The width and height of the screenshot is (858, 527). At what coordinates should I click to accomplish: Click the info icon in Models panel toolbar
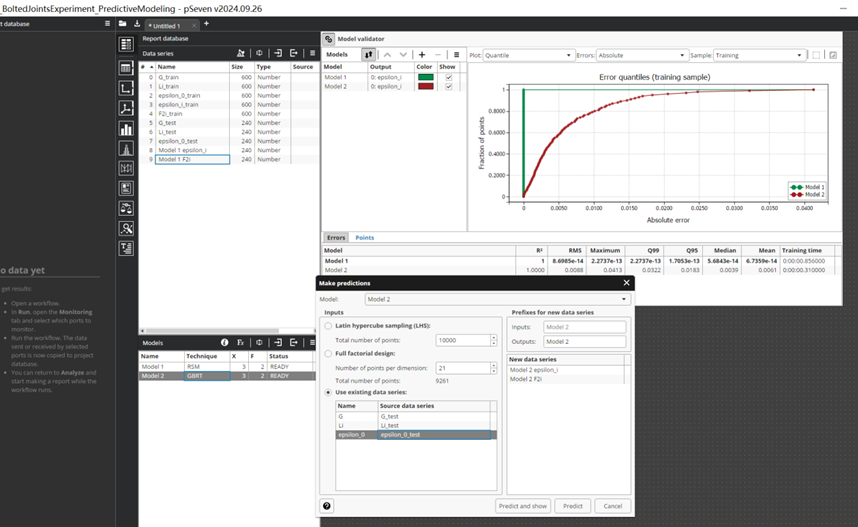(x=224, y=343)
